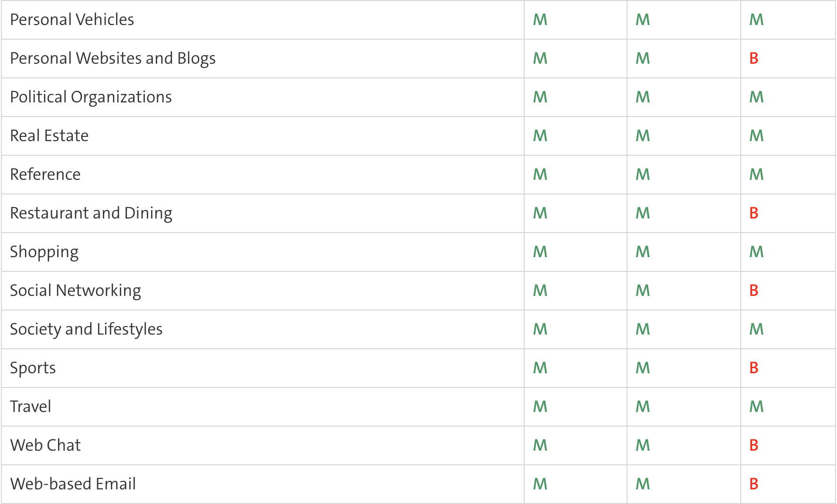The image size is (837, 504).
Task: Click the red B in the Web Chat row
Action: click(x=753, y=445)
